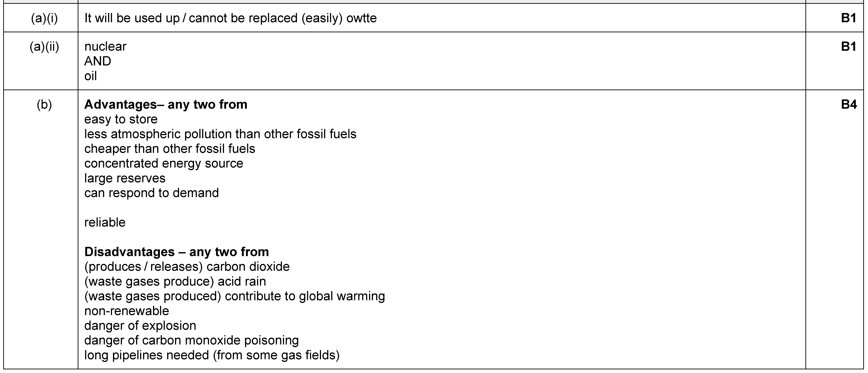The width and height of the screenshot is (868, 373).
Task: Click the word oil
Action: coord(90,76)
